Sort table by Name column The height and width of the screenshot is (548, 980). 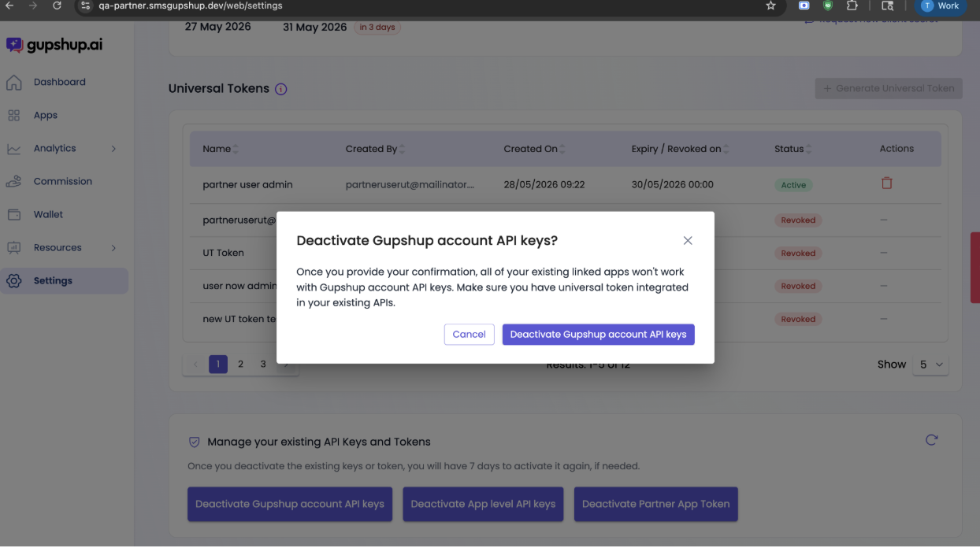point(236,149)
